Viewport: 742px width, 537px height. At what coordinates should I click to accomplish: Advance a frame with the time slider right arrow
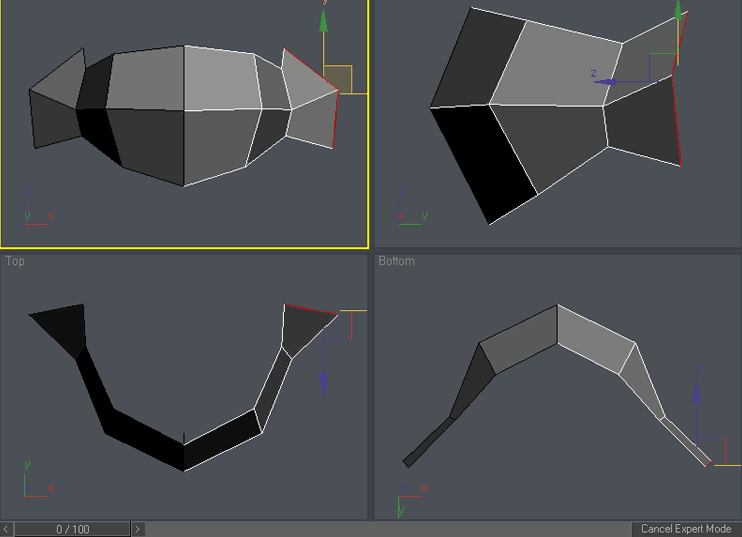tap(138, 529)
